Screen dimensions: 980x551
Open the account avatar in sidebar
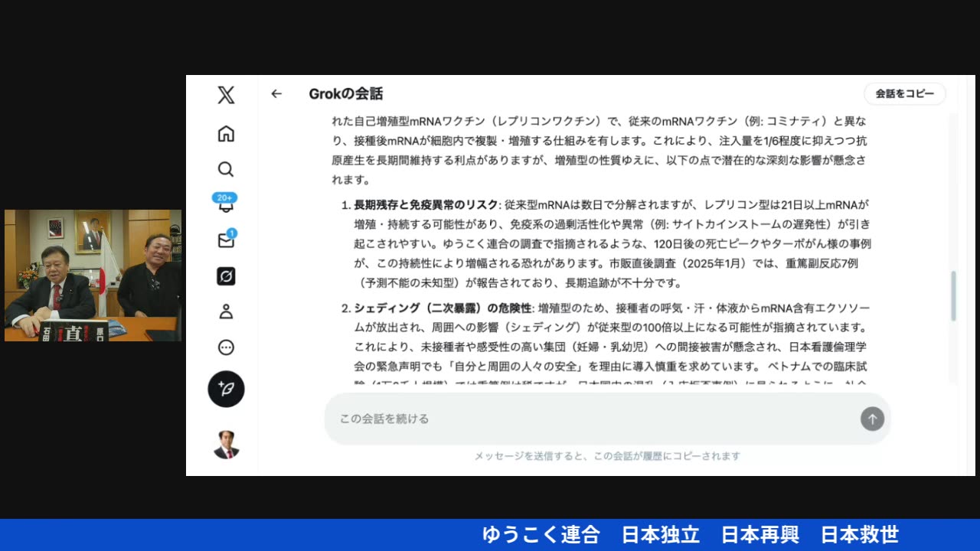226,445
